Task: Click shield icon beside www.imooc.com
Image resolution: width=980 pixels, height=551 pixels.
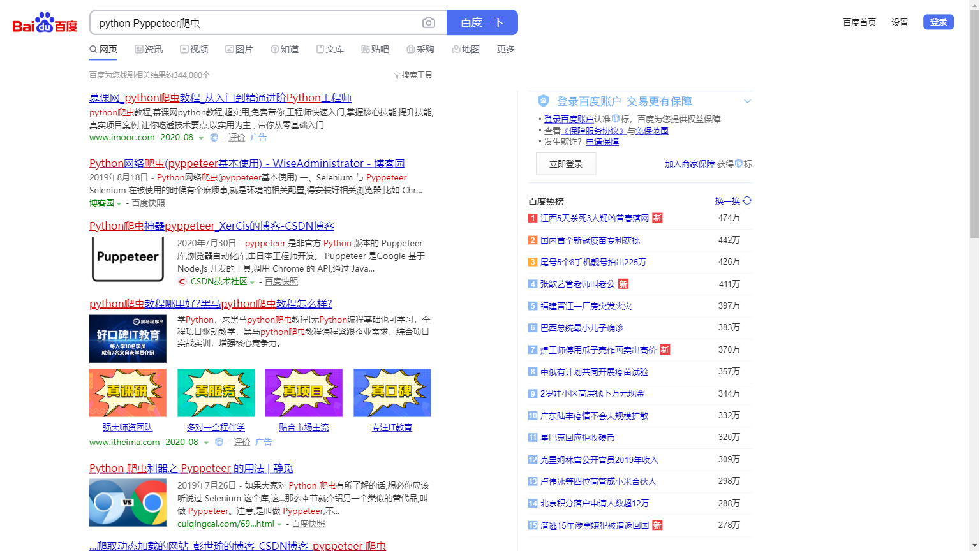Action: 214,137
